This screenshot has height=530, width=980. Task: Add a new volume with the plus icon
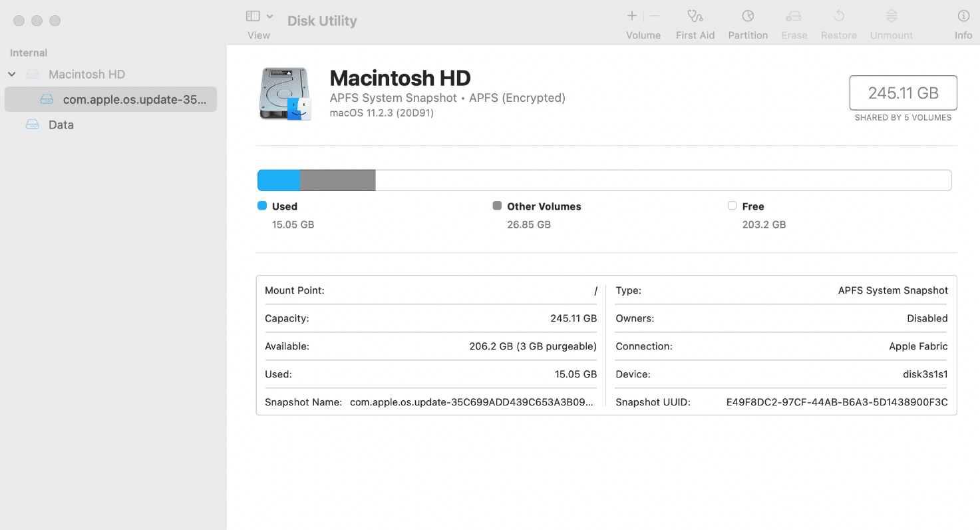(x=631, y=15)
